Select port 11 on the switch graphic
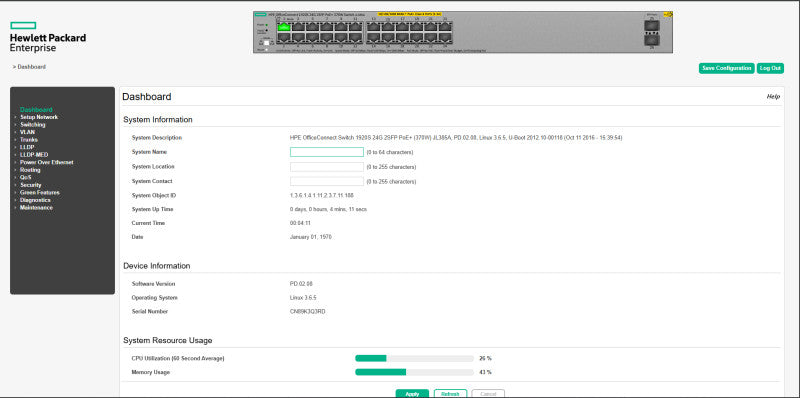The image size is (800, 398). point(356,27)
